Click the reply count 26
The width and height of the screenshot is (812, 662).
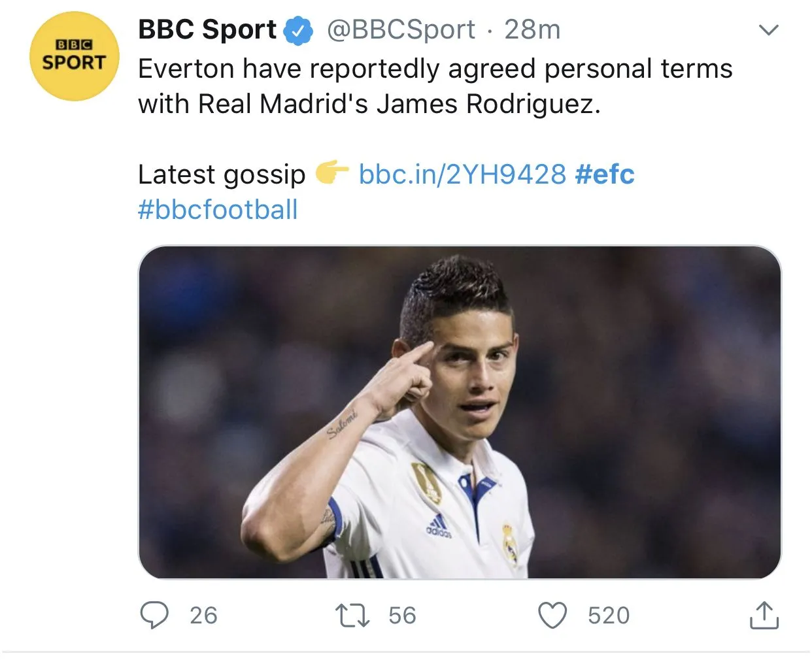203,615
